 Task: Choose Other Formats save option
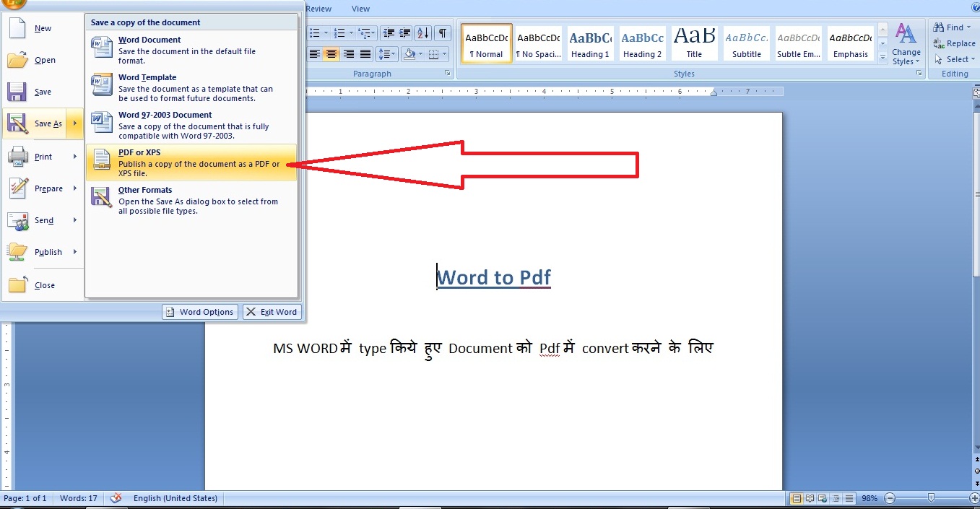[191, 200]
